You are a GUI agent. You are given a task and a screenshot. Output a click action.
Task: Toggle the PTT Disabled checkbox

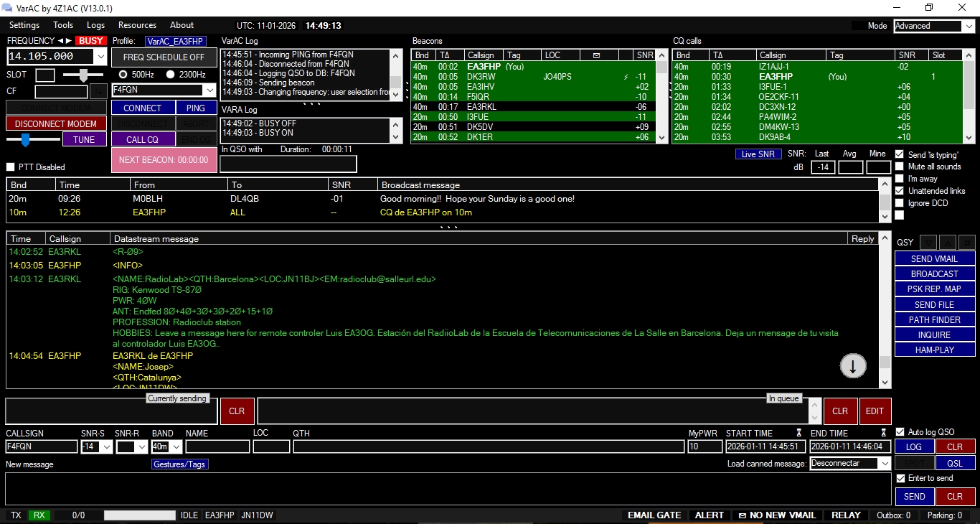tap(11, 167)
